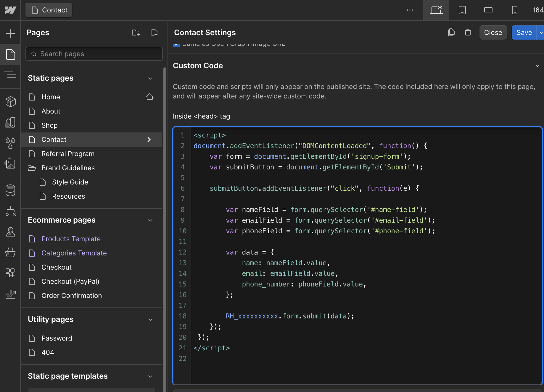This screenshot has width=544, height=392.
Task: Switch to mobile portrait breakpoint
Action: pyautogui.click(x=515, y=10)
